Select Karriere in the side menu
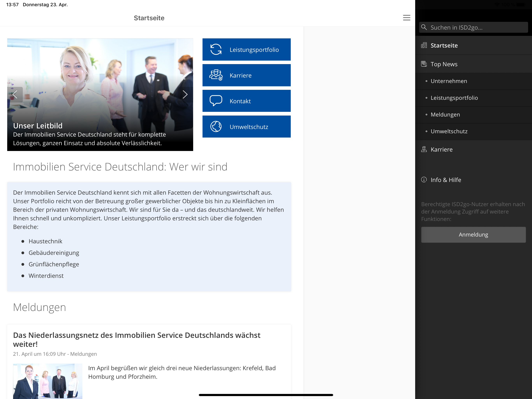This screenshot has height=399, width=532. 473,149
